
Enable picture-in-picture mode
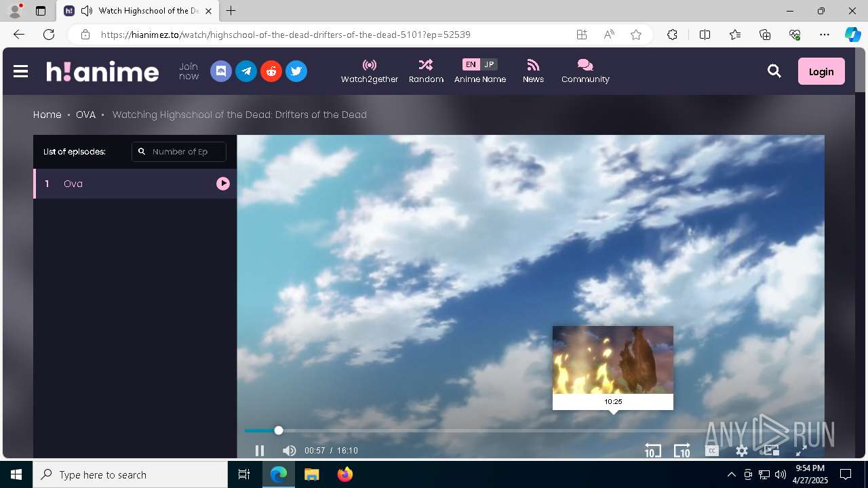pos(771,451)
